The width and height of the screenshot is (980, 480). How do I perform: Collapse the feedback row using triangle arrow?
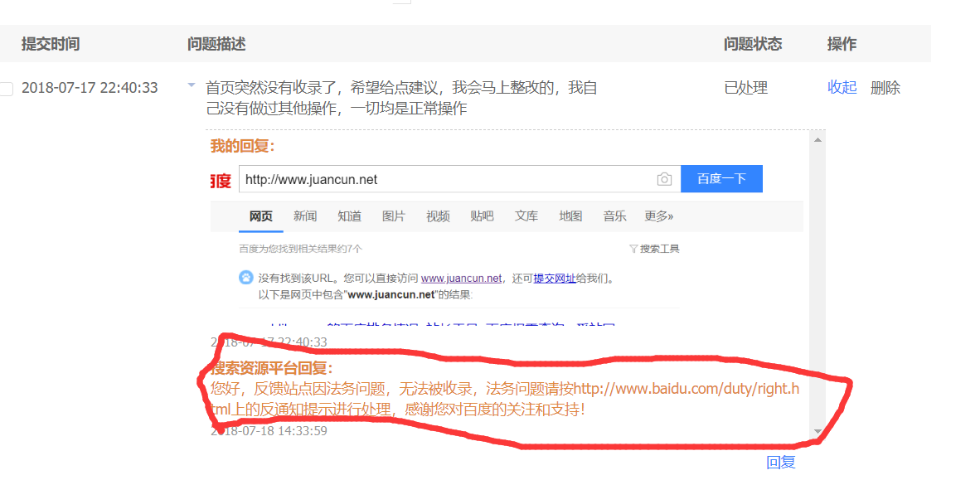coord(192,85)
